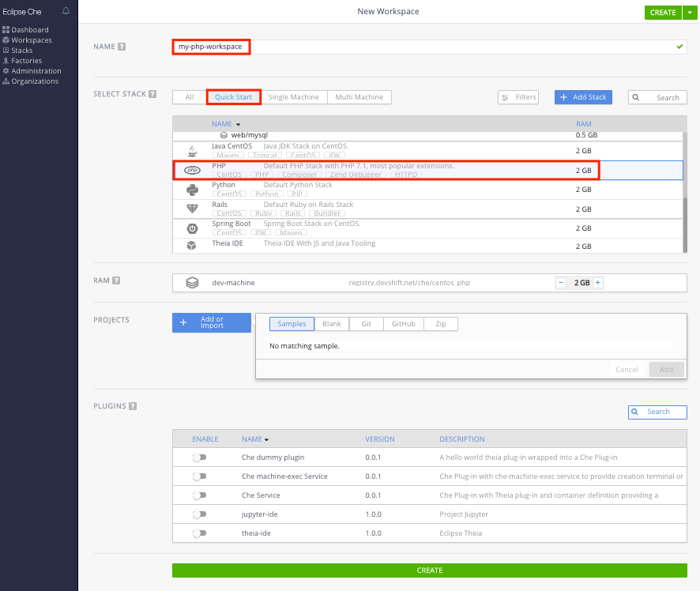
Task: Click the stack search magnifier icon
Action: pos(636,97)
